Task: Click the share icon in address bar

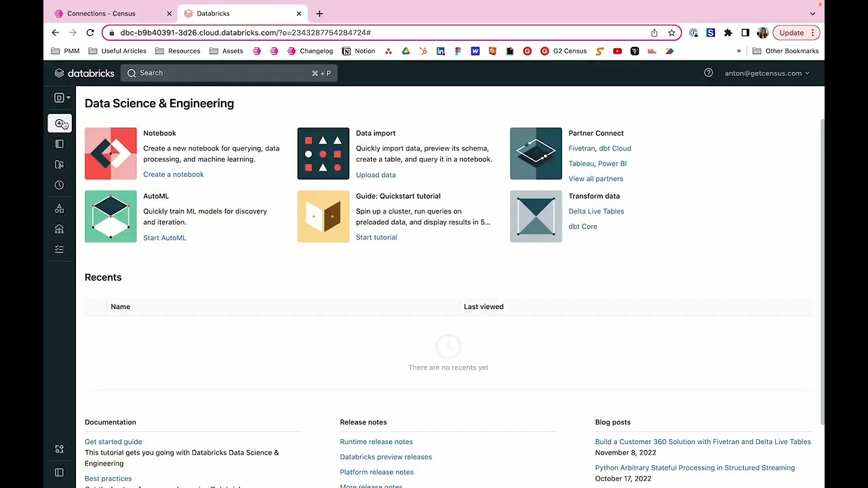Action: pyautogui.click(x=654, y=33)
